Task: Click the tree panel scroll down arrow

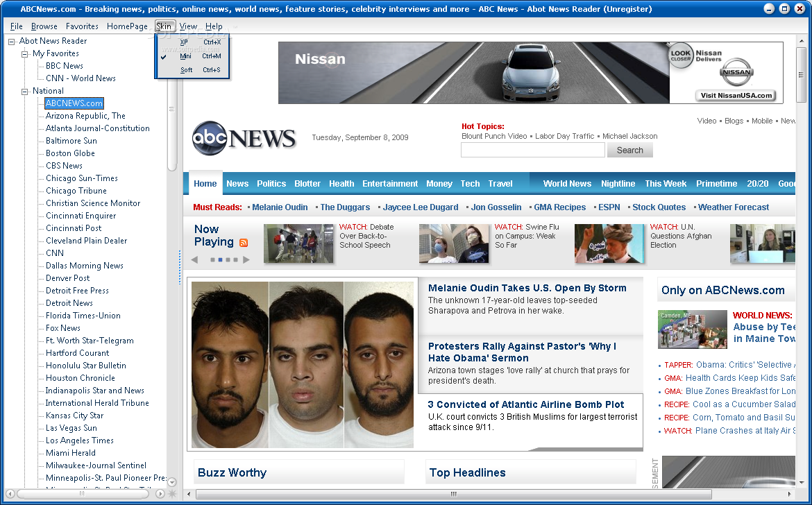Action: [x=172, y=481]
